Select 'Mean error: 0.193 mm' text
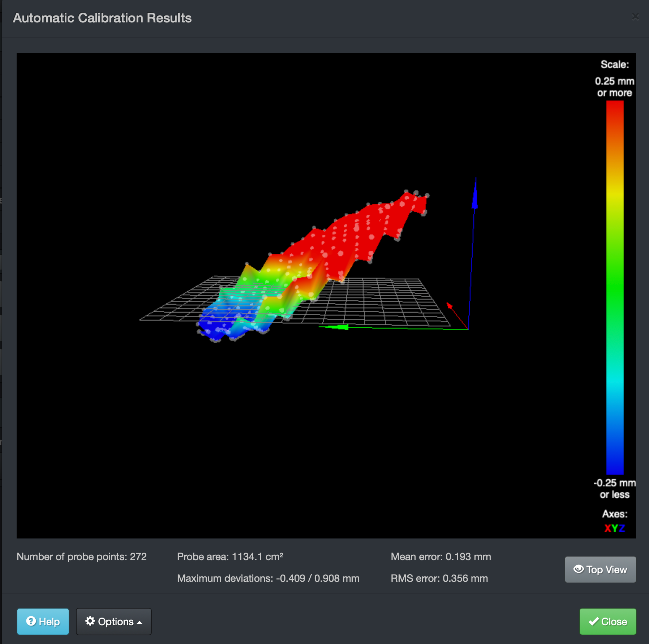This screenshot has height=644, width=649. (x=441, y=557)
